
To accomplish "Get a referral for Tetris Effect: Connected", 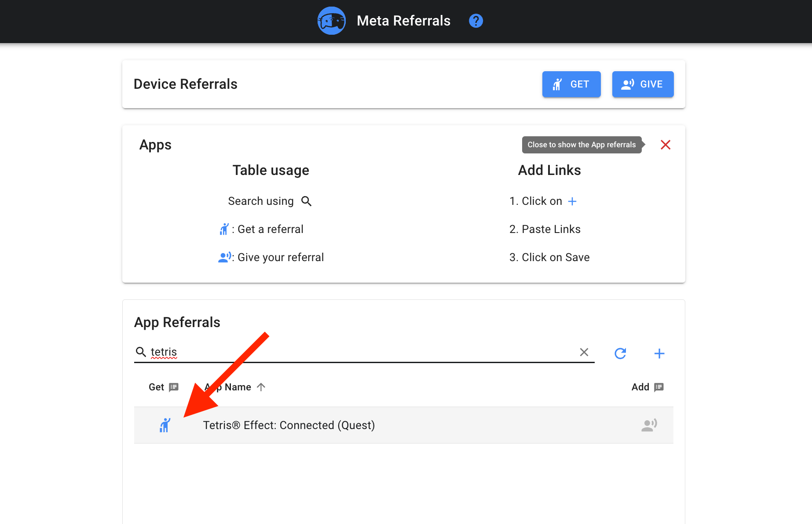I will click(165, 425).
